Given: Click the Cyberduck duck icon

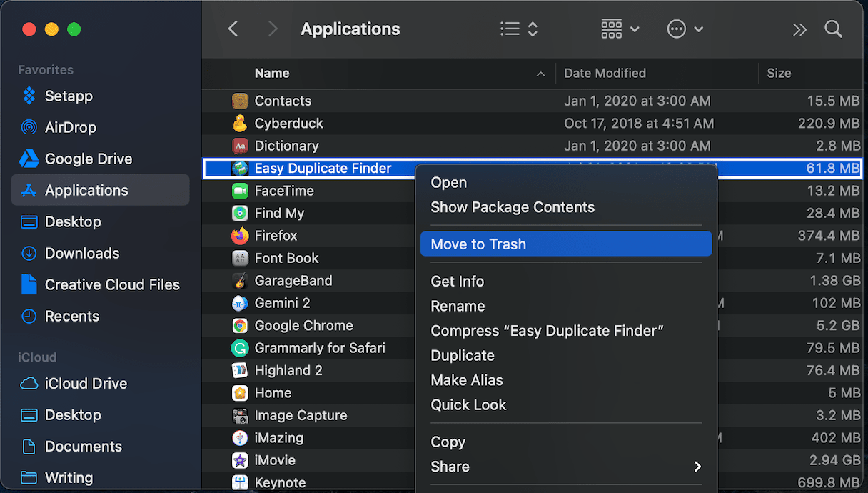Looking at the screenshot, I should (x=240, y=123).
